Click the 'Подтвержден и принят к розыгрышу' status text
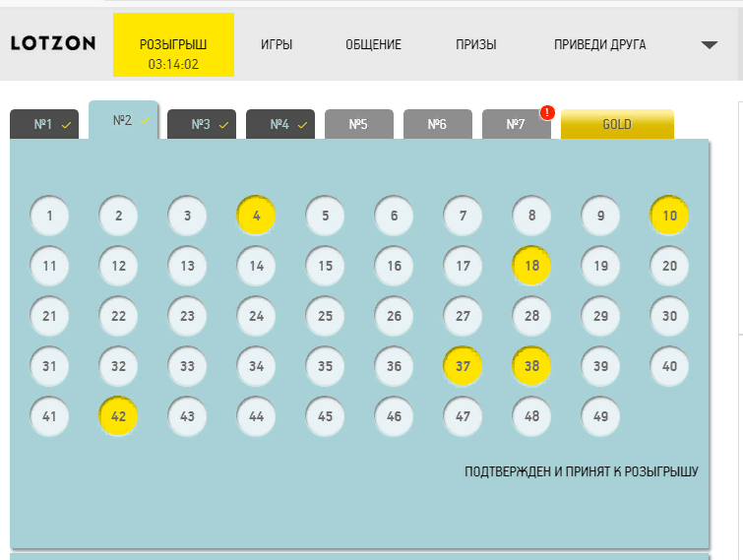Screen dimensions: 743x560 tap(582, 471)
